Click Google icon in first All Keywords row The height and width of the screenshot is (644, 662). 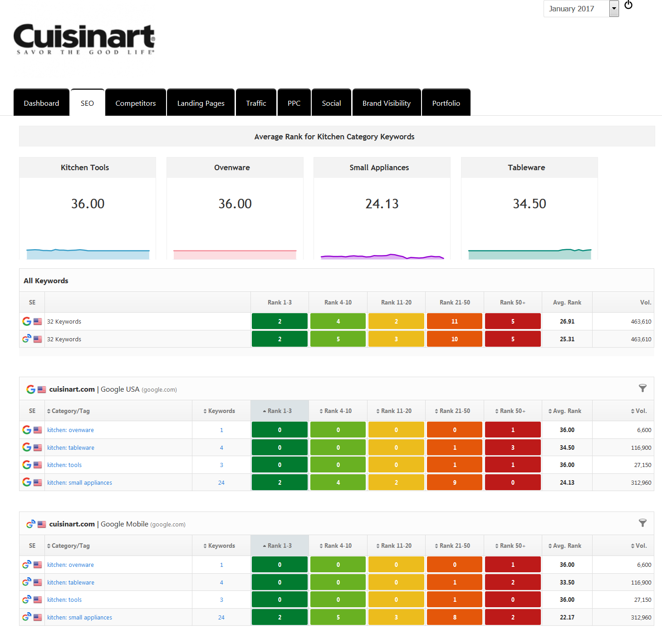click(27, 321)
